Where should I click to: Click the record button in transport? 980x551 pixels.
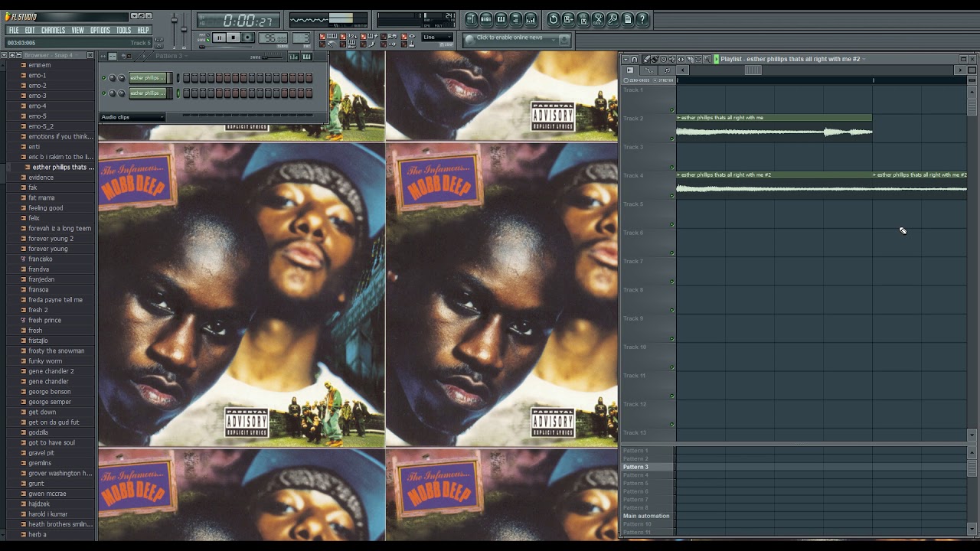pos(247,37)
